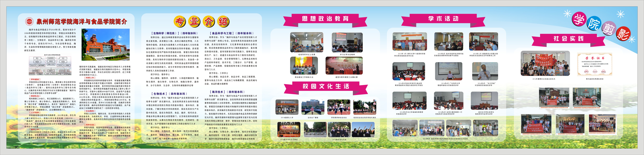Click the red heading 【社会服务】
Screen dimensions: 644x155
pos(90,111)
